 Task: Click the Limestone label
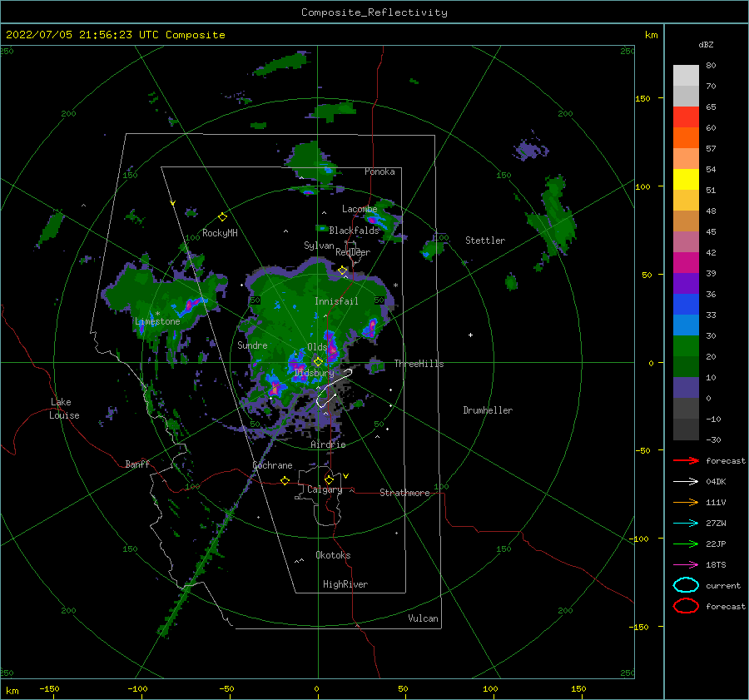pyautogui.click(x=157, y=321)
